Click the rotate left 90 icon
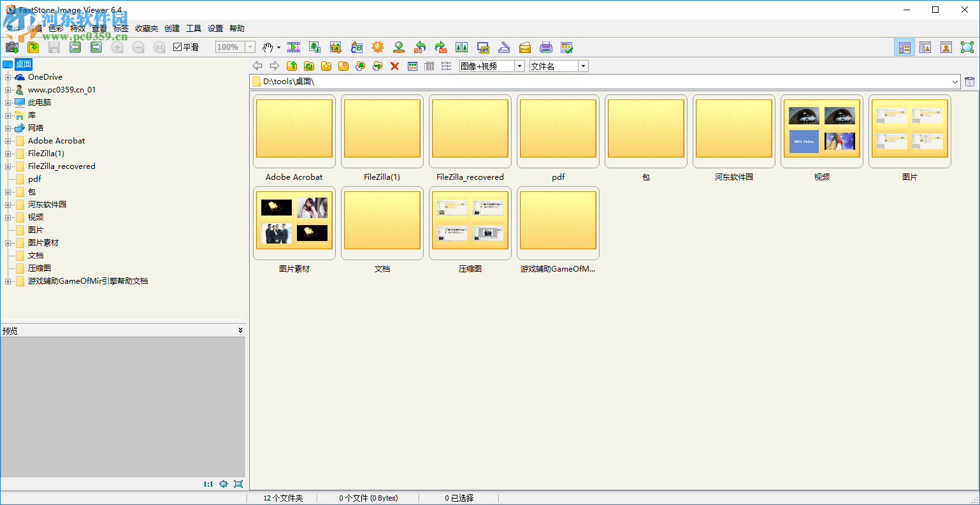 (x=420, y=47)
